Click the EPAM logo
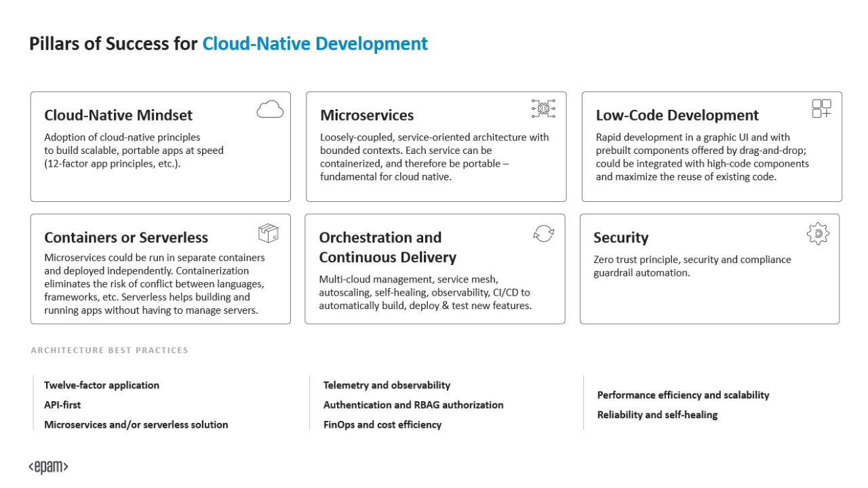The image size is (868, 488). pos(48,466)
